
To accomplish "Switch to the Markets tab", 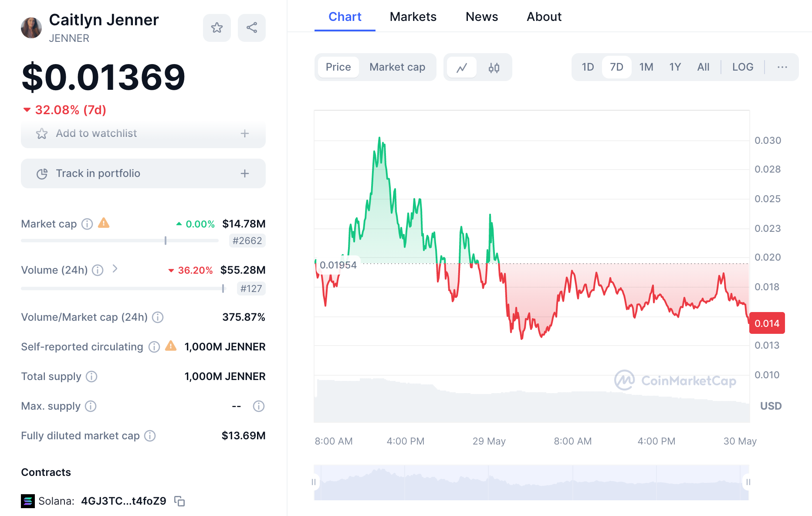I will (x=413, y=17).
